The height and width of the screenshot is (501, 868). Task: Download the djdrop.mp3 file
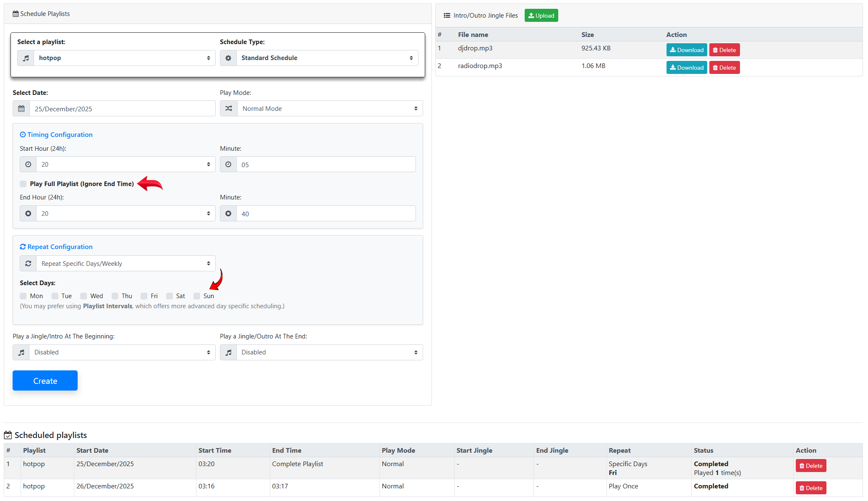tap(686, 50)
